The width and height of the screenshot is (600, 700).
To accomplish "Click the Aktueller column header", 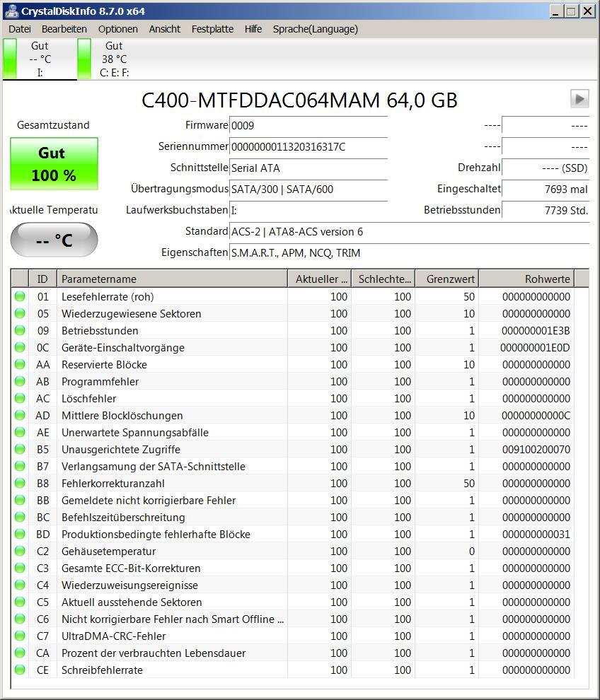I will 320,279.
